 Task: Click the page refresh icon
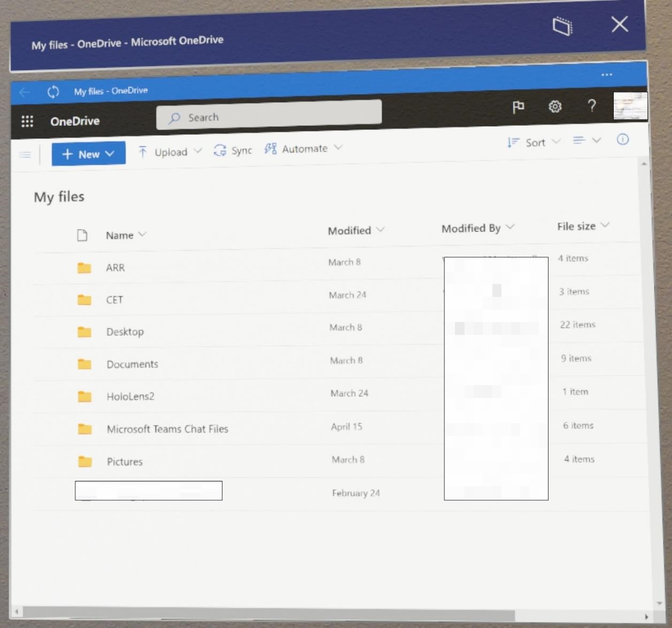click(53, 92)
